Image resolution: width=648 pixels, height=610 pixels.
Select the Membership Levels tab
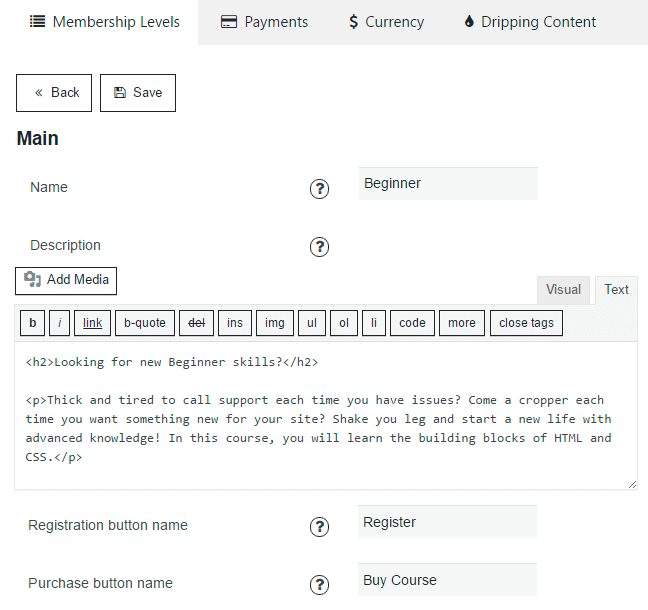click(x=105, y=22)
